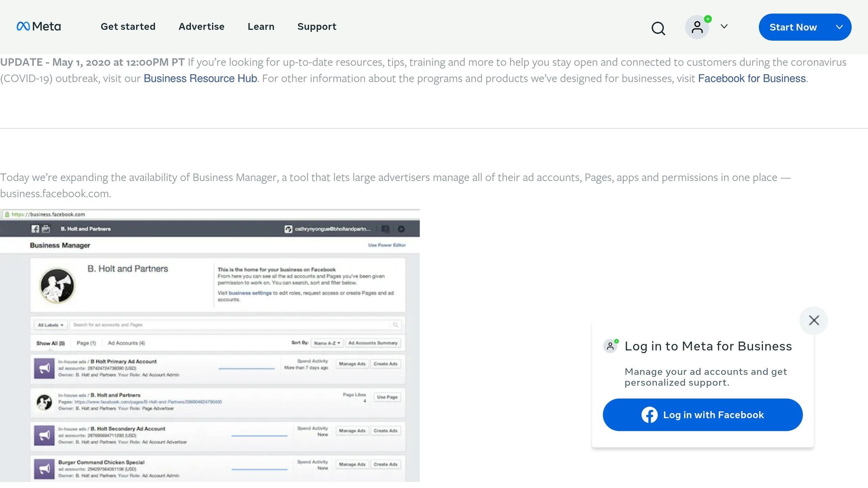Click the Ad Accounts Summary button
Image resolution: width=868 pixels, height=488 pixels.
(373, 343)
